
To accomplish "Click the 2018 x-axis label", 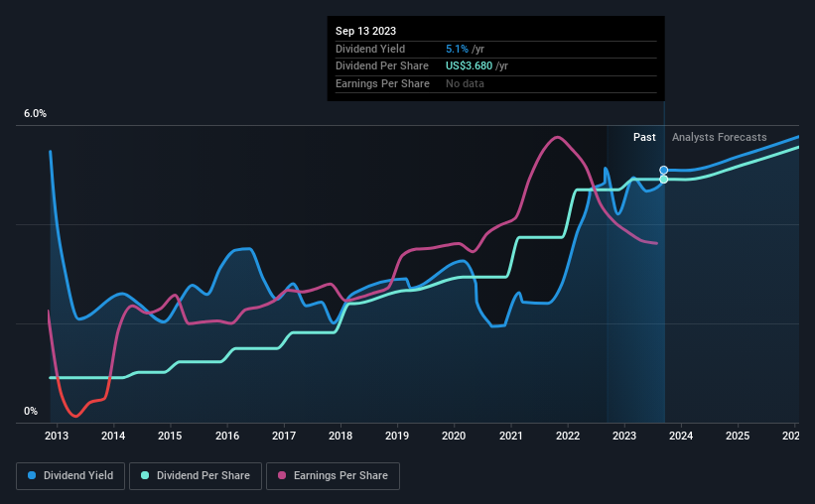I will click(x=340, y=436).
